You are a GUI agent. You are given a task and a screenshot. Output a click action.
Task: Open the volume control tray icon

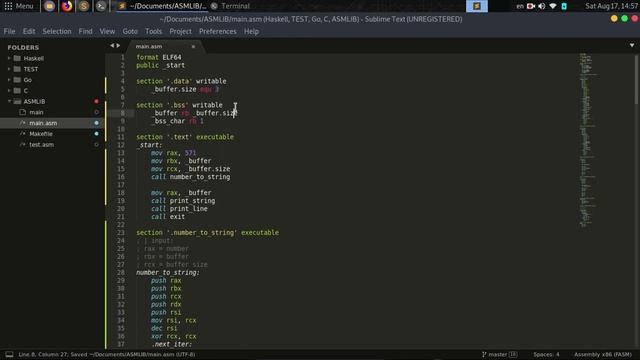pos(542,6)
